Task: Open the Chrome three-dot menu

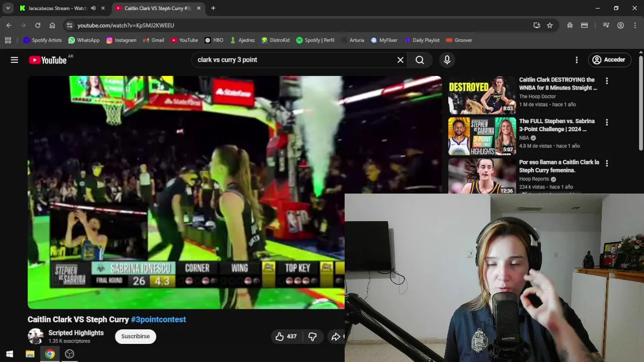Action: point(635,25)
